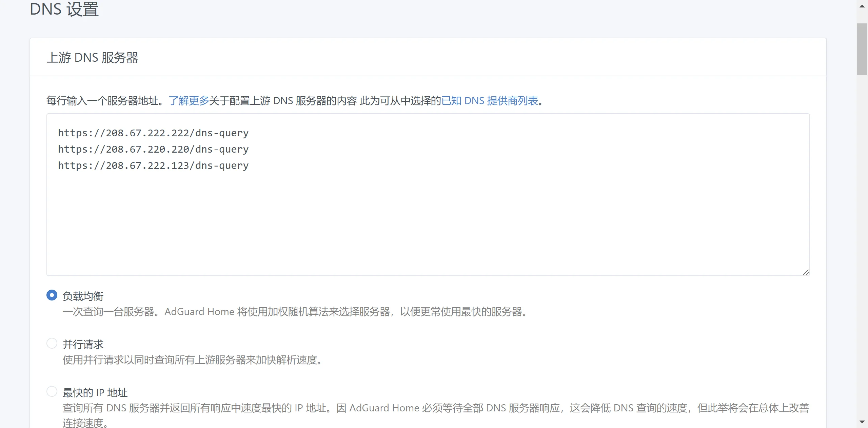Image resolution: width=868 pixels, height=428 pixels.
Task: Open the 已知 DNS 提供商列表 link
Action: click(490, 101)
